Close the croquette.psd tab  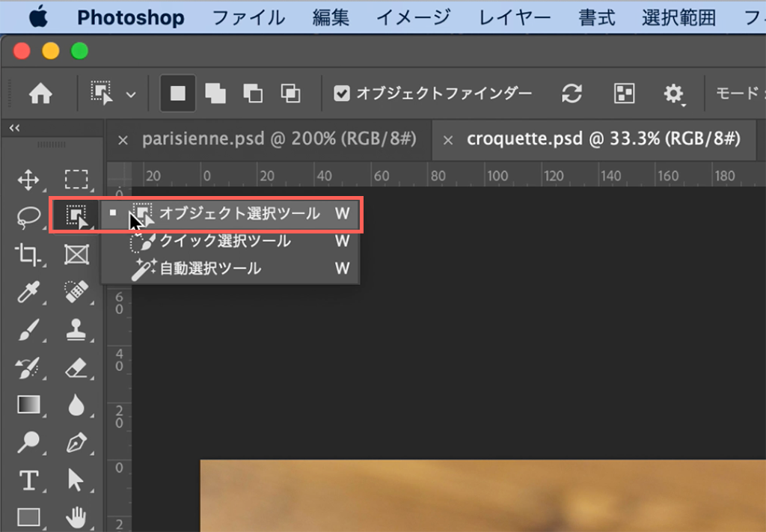(x=447, y=141)
